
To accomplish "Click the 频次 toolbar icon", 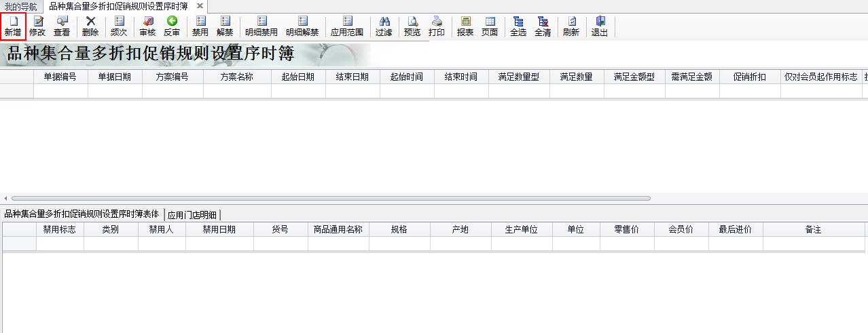I will pyautogui.click(x=119, y=26).
